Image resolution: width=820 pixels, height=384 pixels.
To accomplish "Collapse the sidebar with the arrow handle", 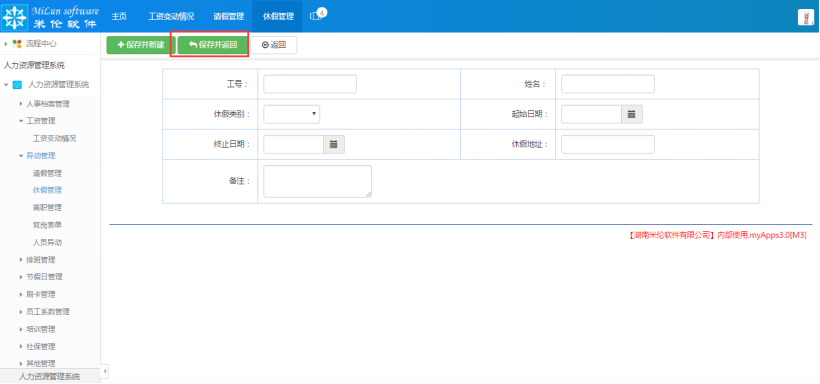I will coord(105,371).
